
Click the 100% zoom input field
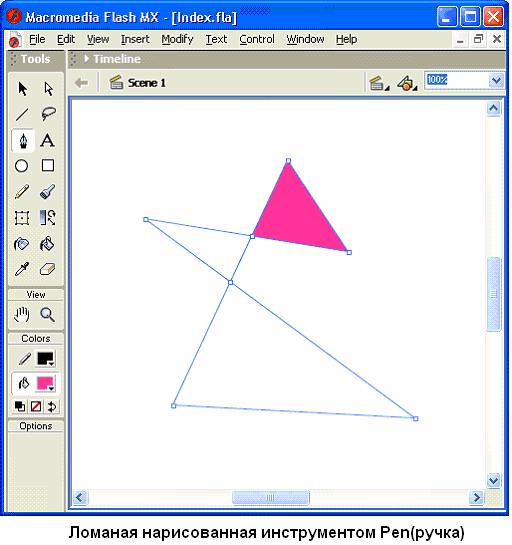457,81
